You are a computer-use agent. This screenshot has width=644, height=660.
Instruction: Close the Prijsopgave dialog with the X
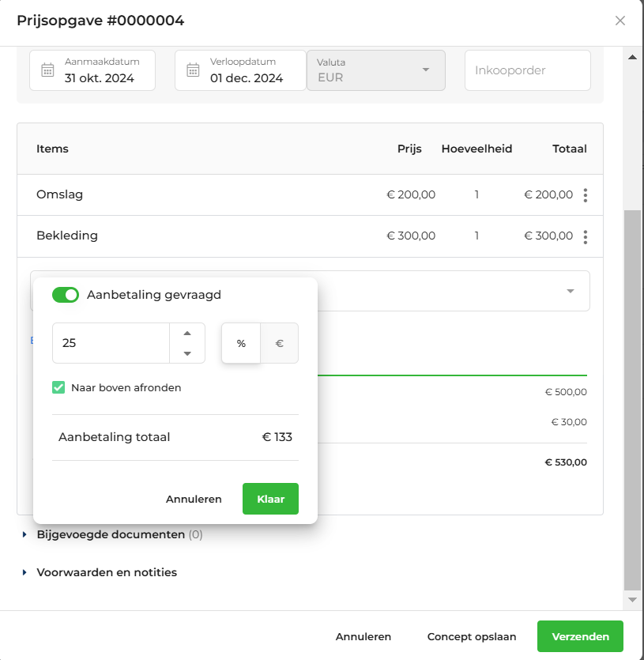point(620,21)
